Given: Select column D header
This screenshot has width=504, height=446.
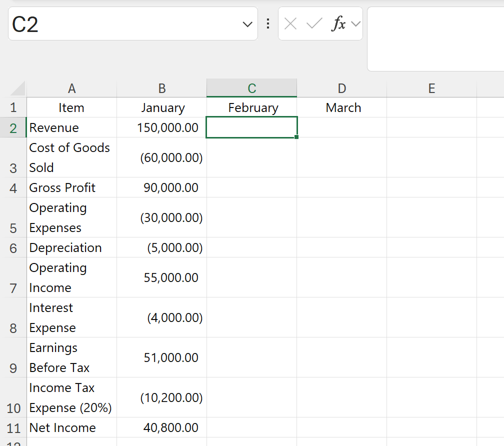Looking at the screenshot, I should tap(341, 88).
